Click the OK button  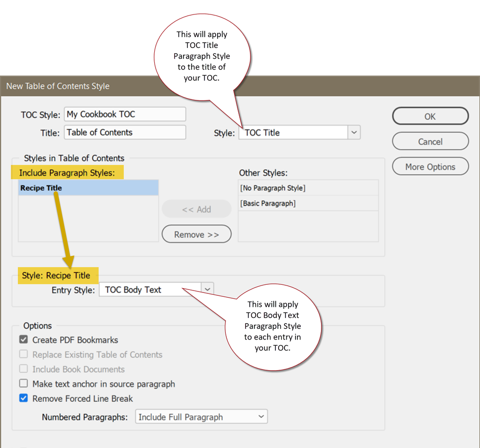point(430,116)
